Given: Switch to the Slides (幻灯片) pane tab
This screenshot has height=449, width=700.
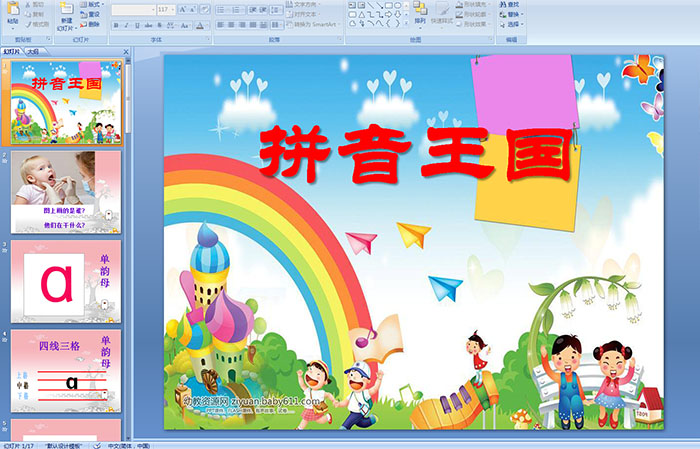Looking at the screenshot, I should click(x=12, y=51).
